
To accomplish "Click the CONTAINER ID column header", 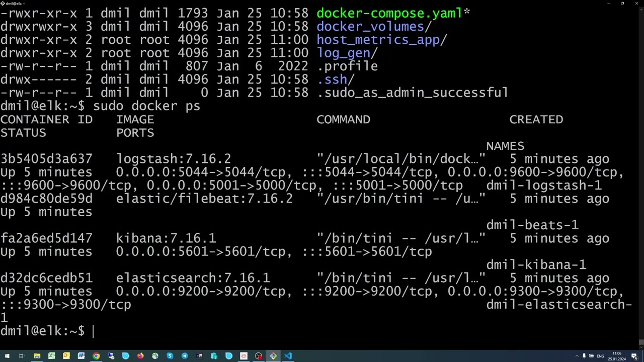I will [x=46, y=119].
